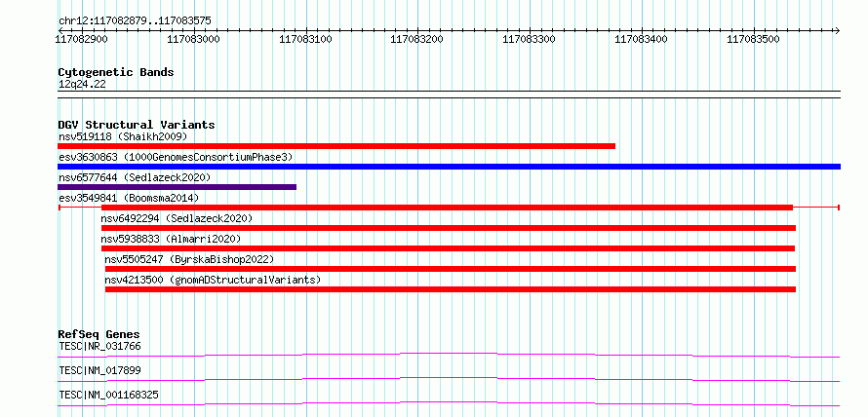Screen dimensions: 868x417
Task: Click the magenta line for TESC|NR_031766
Action: (449, 355)
